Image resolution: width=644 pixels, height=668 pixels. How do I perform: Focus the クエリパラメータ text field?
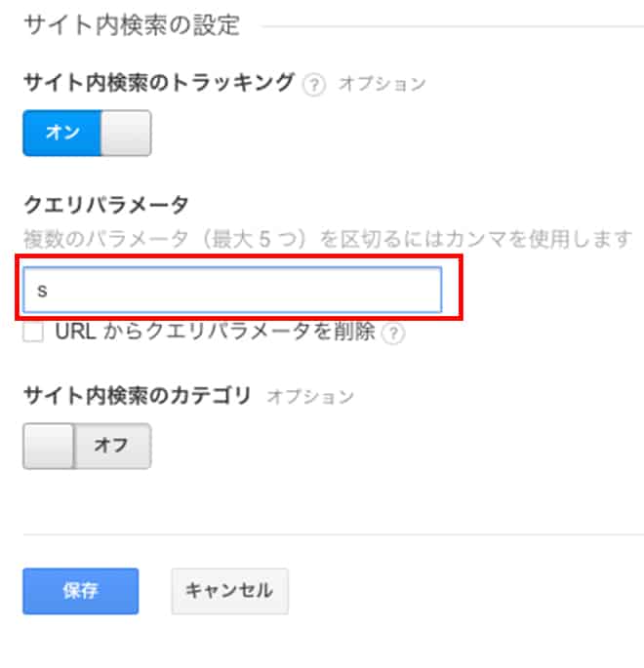click(x=232, y=290)
